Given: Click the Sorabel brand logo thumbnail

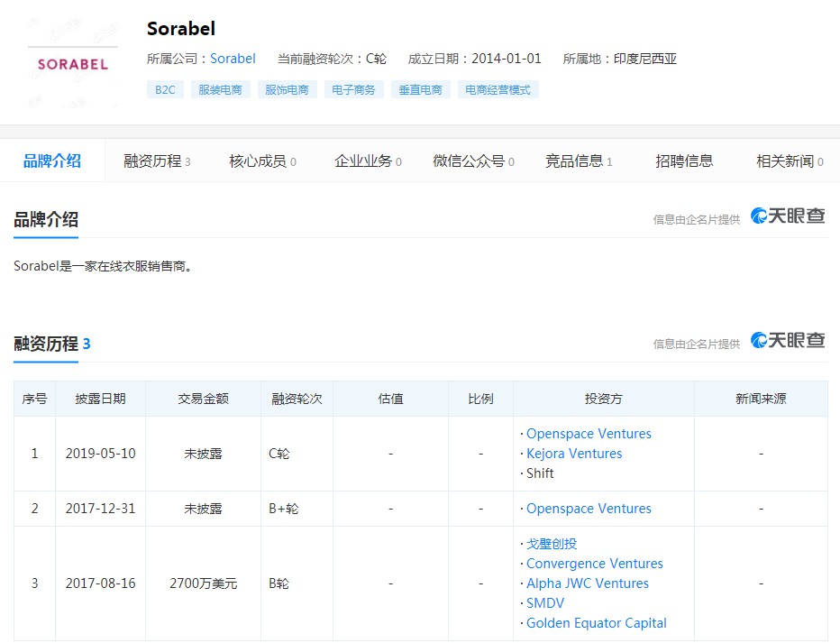Looking at the screenshot, I should pos(73,64).
